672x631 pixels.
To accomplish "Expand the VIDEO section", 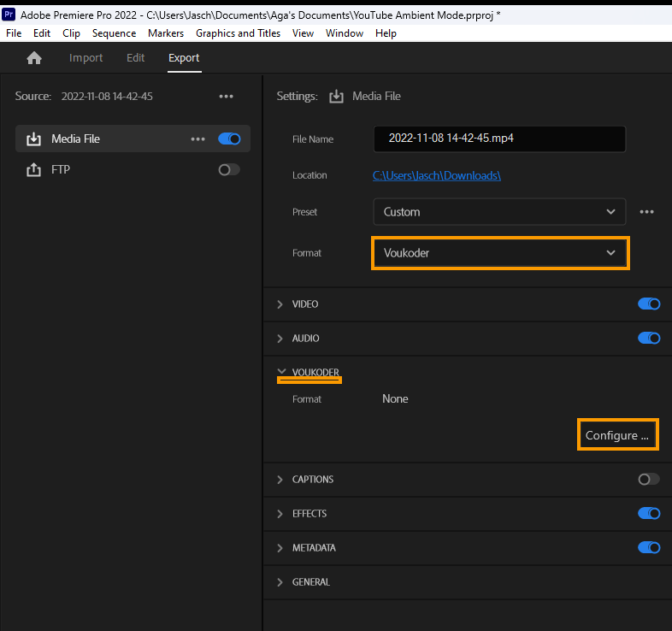I will click(x=280, y=304).
